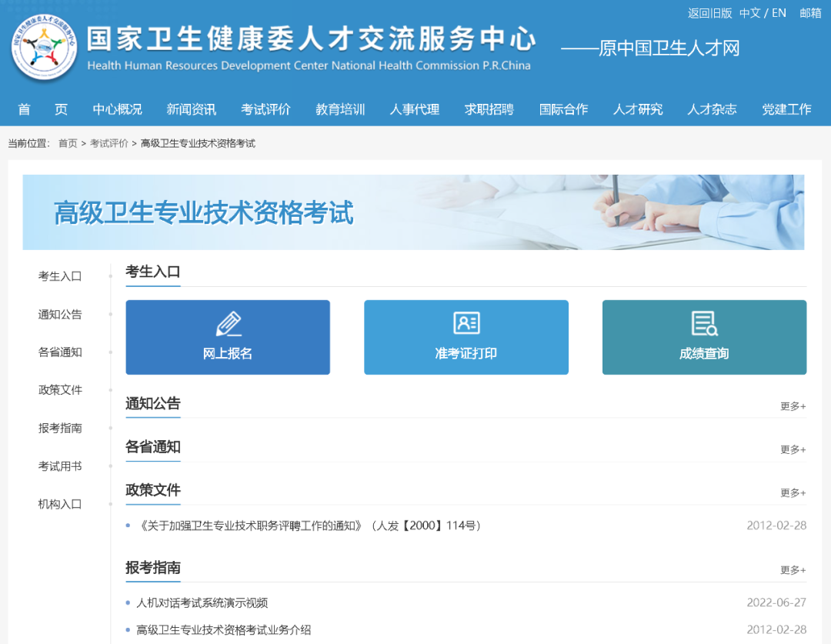Open the 网上报名 online registration panel
The width and height of the screenshot is (831, 644).
coord(228,337)
